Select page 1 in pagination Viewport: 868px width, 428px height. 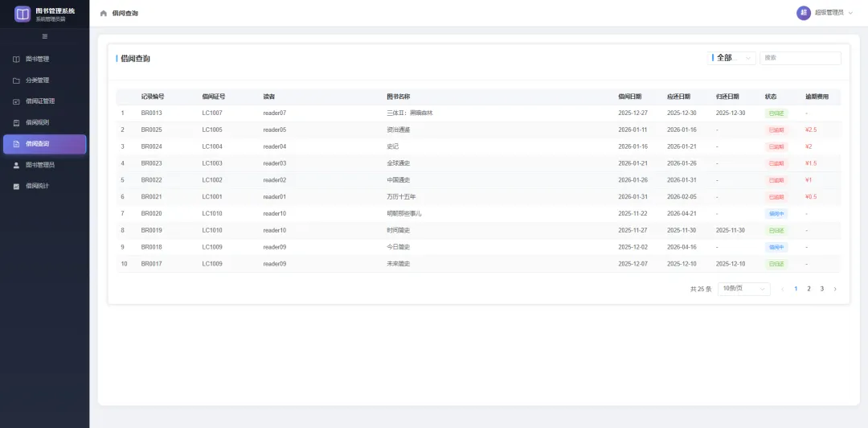click(x=796, y=289)
